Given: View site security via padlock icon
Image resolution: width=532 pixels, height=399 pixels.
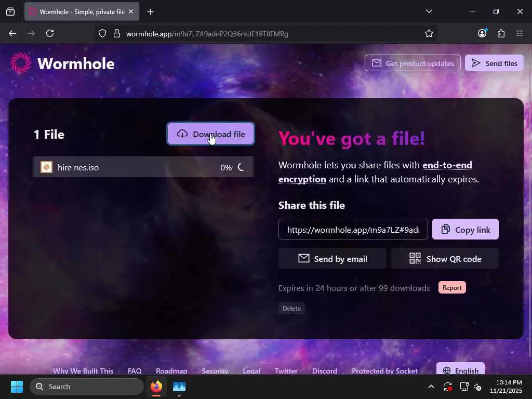Looking at the screenshot, I should 117,34.
